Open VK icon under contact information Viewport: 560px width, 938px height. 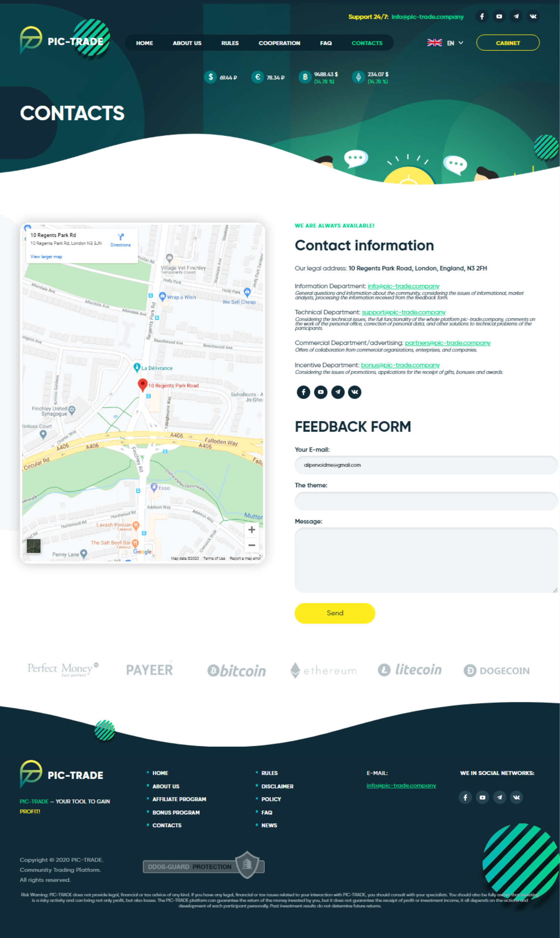coord(355,392)
